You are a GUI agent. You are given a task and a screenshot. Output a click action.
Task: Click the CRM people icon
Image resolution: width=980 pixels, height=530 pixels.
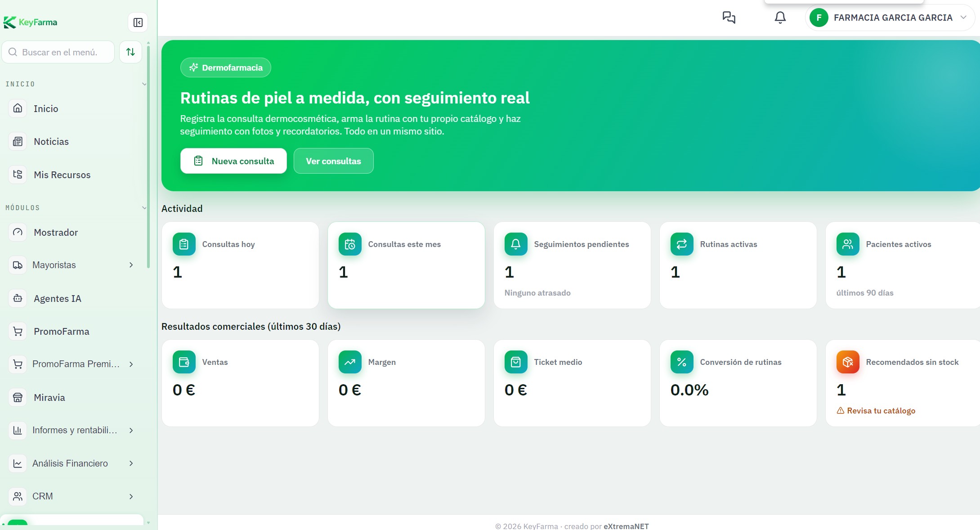coord(18,496)
